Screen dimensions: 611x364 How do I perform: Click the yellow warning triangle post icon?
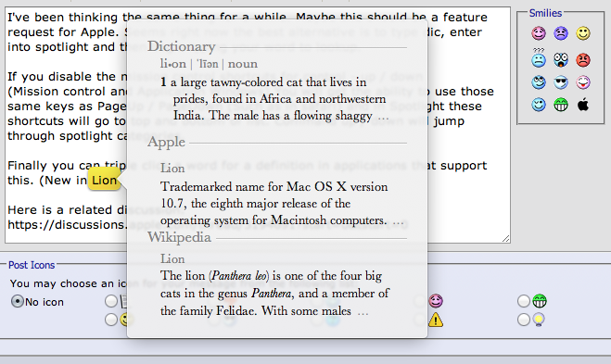[436, 320]
